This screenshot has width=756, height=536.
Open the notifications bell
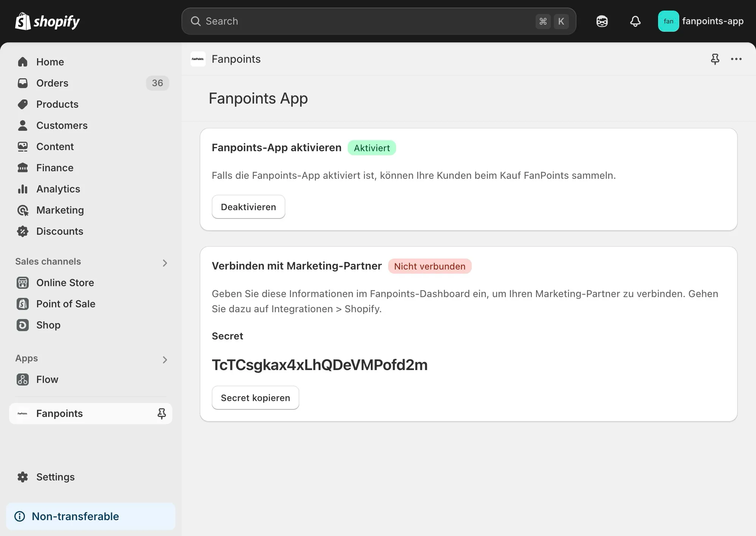[x=635, y=21]
